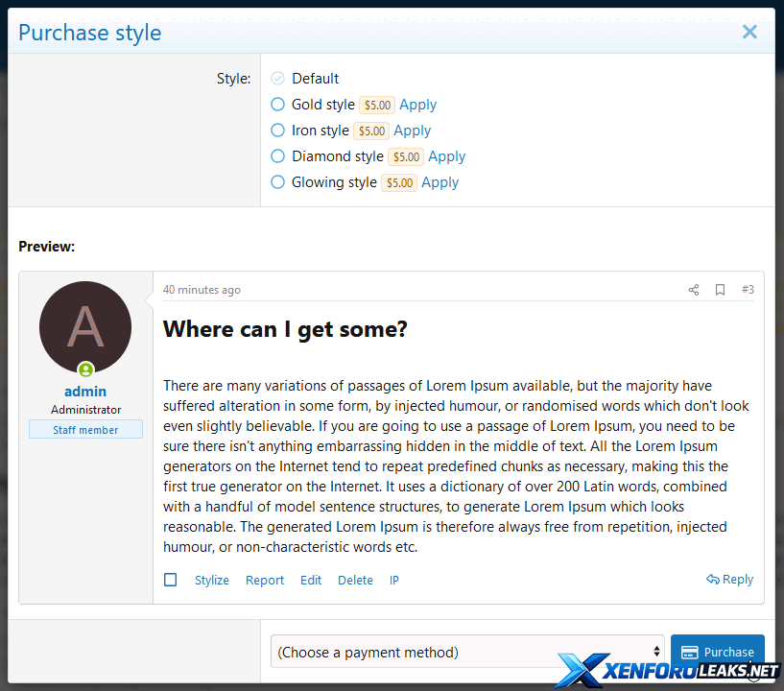Screen dimensions: 784x691
Task: Apply the Diamond style preview
Action: [446, 156]
